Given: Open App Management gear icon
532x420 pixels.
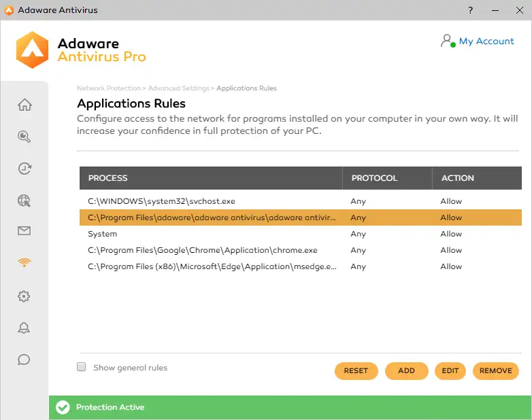Looking at the screenshot, I should coord(24,296).
